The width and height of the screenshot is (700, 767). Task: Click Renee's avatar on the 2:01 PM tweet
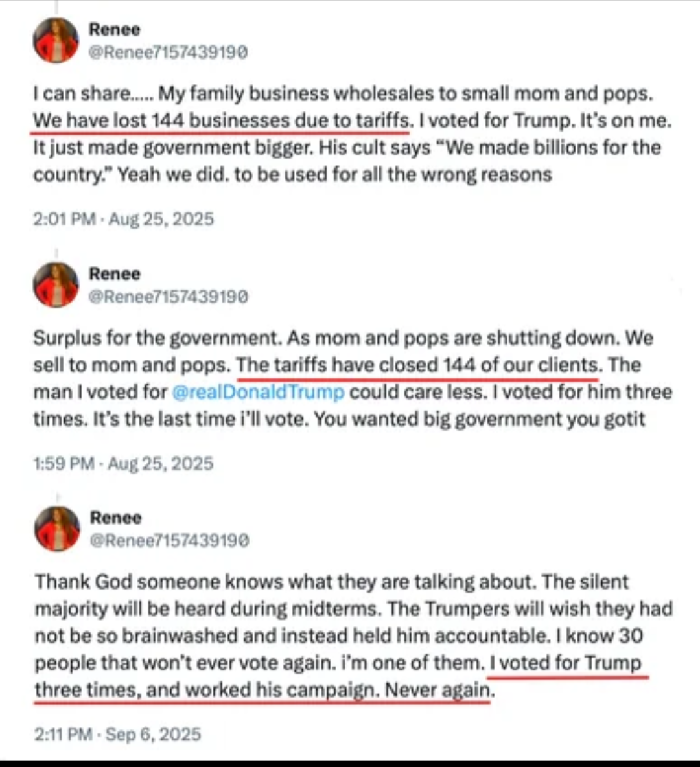56,40
